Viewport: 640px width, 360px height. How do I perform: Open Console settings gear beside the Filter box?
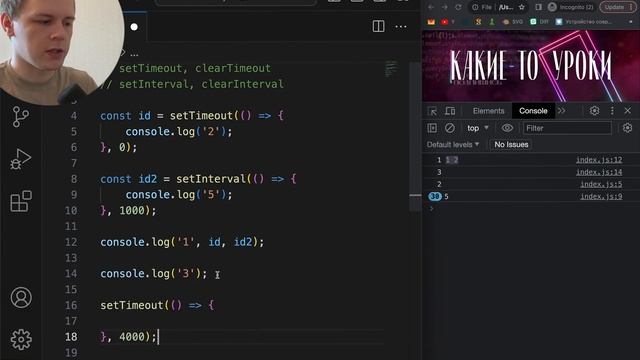tap(627, 128)
